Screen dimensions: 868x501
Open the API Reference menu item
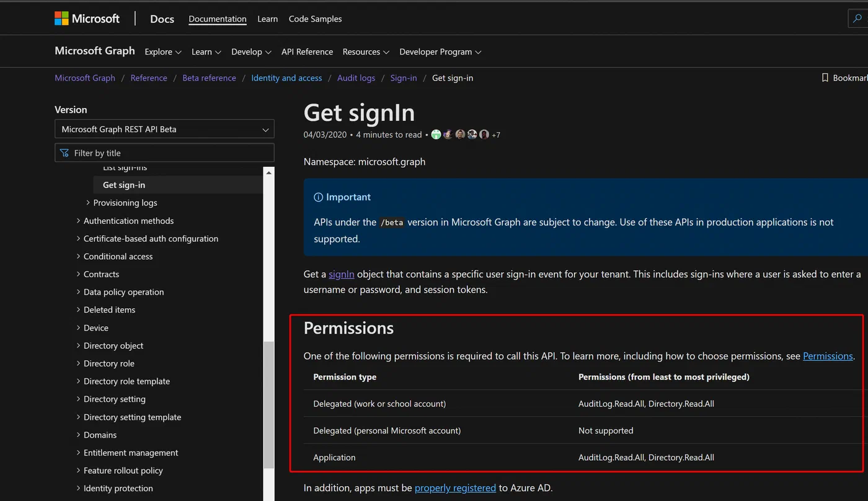click(307, 52)
